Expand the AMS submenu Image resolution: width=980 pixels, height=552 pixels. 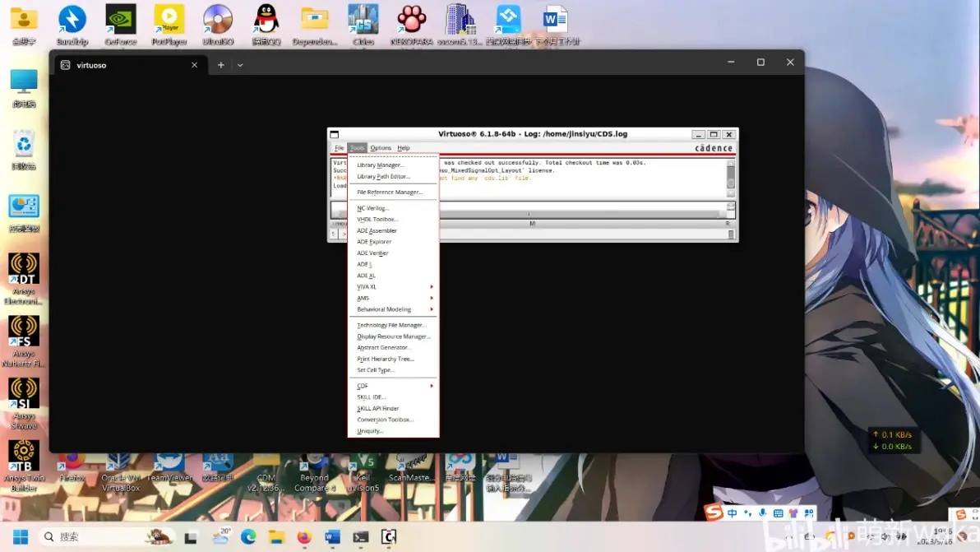(393, 298)
